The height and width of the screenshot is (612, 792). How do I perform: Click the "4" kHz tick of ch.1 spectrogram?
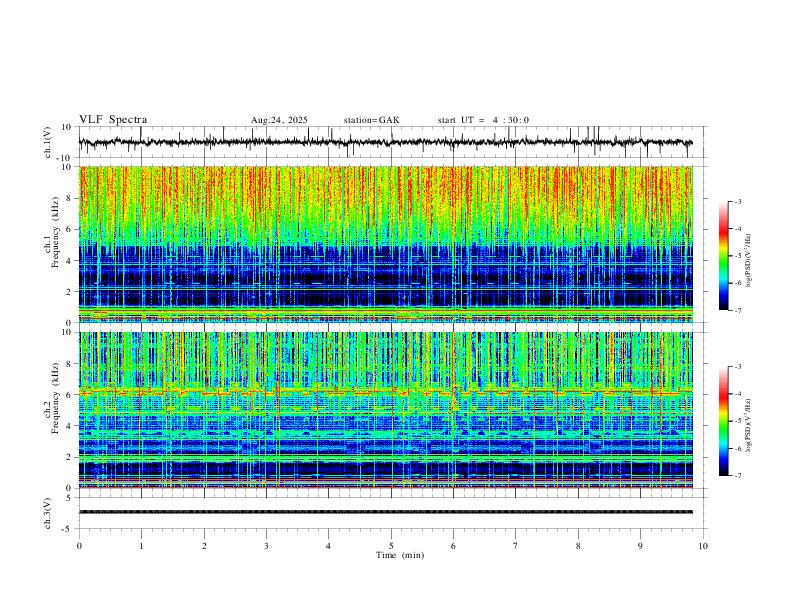click(69, 261)
